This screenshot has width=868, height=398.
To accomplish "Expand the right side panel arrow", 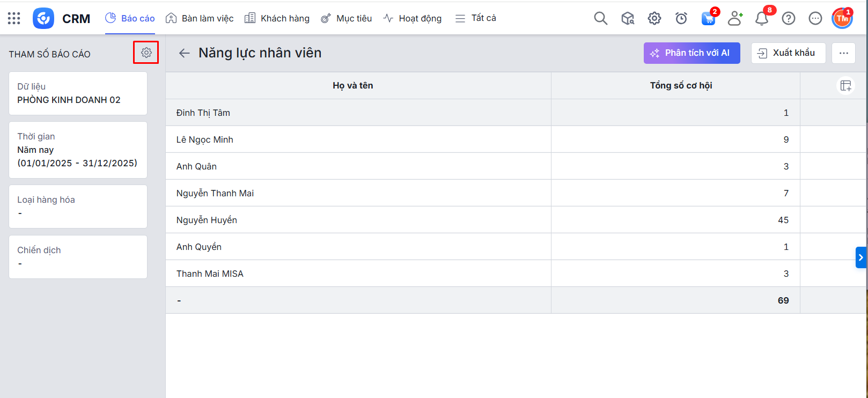I will [x=860, y=257].
